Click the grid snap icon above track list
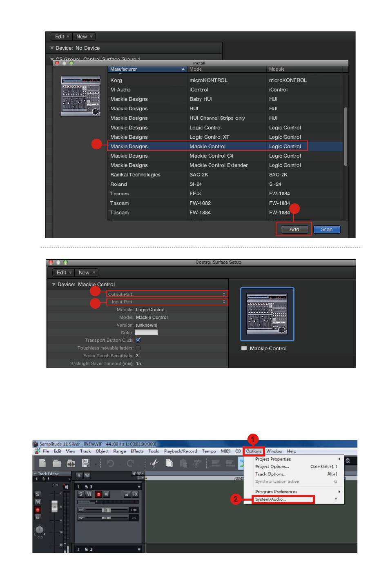 (x=139, y=478)
